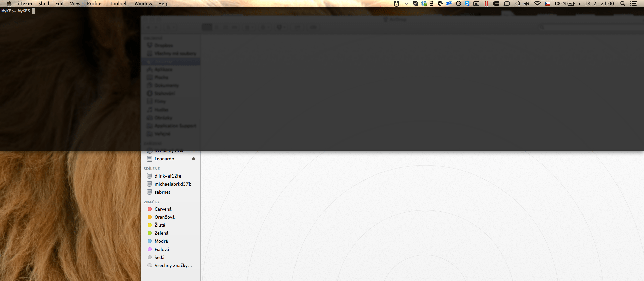
Task: Open the Dropbox menu bar icon
Action: coord(424,4)
